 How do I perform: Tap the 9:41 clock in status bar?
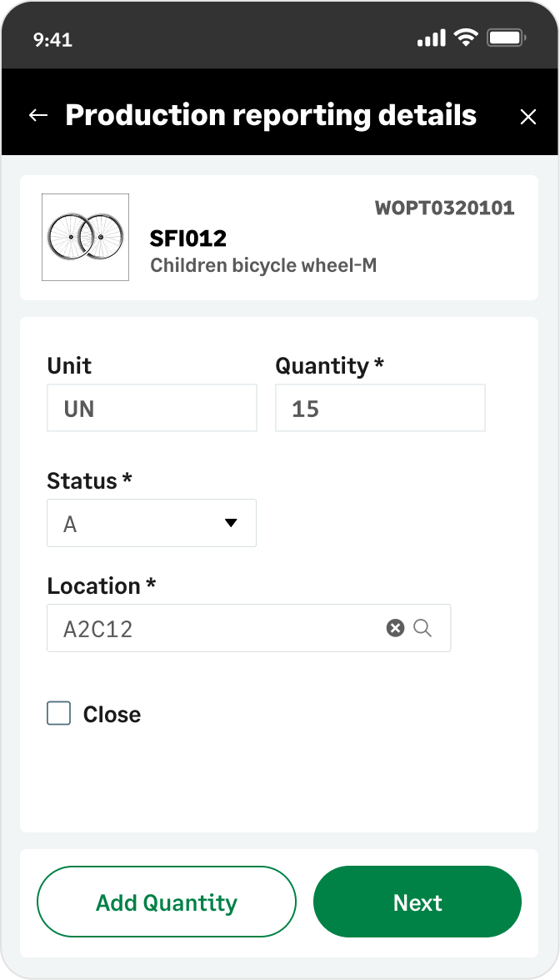tap(53, 39)
